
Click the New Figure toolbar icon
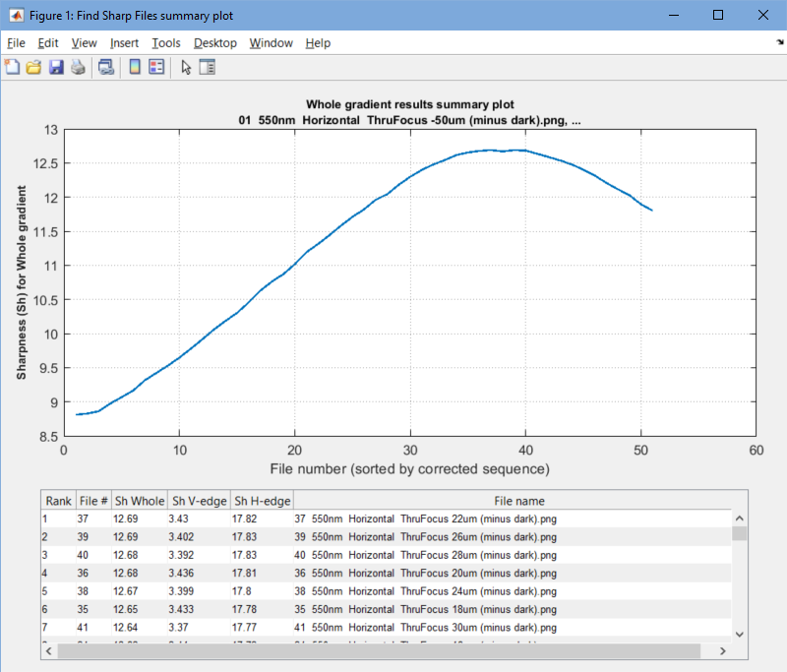tap(12, 67)
